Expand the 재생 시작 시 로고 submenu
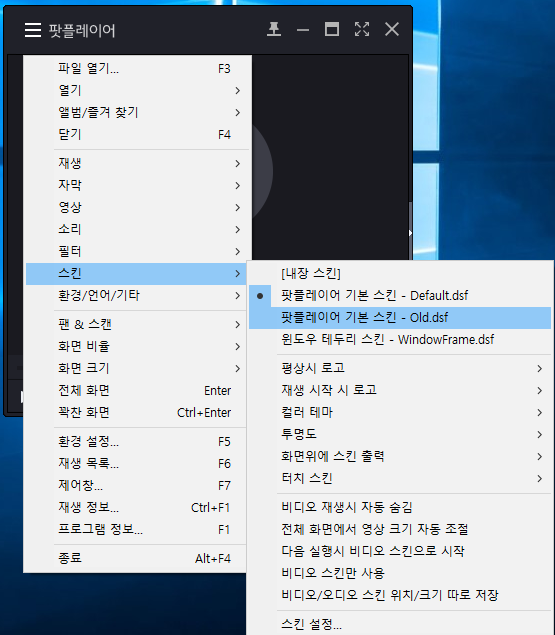The width and height of the screenshot is (555, 635). (x=400, y=390)
